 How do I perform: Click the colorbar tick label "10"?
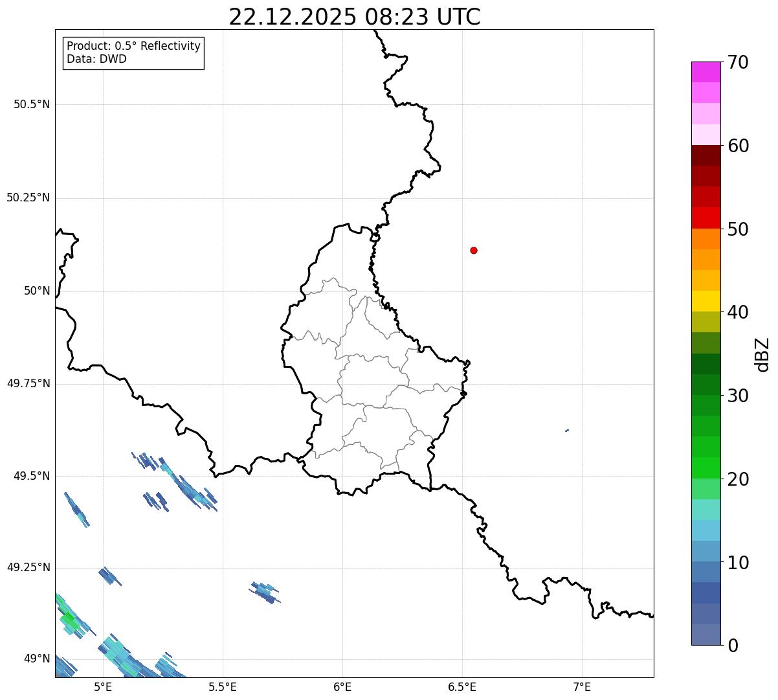[738, 563]
